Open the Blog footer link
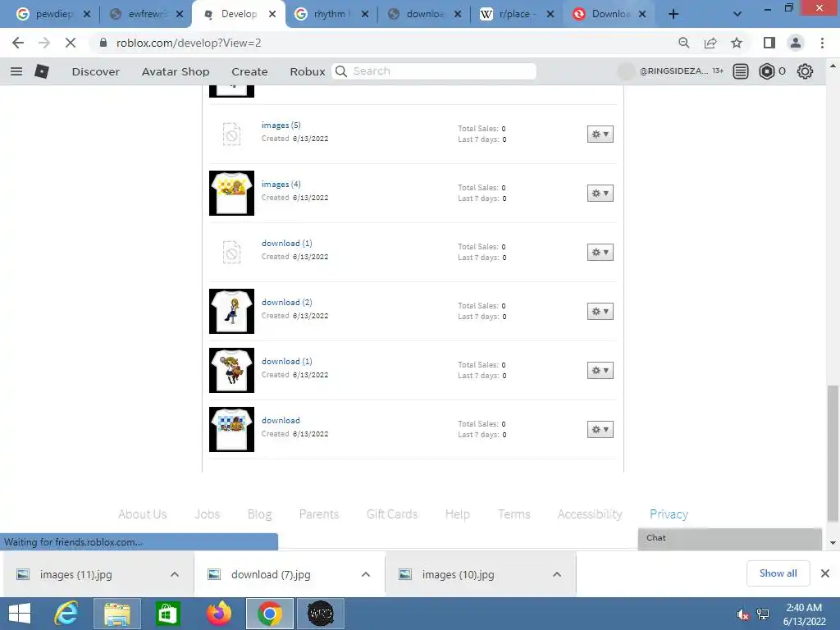The image size is (840, 630). (260, 514)
